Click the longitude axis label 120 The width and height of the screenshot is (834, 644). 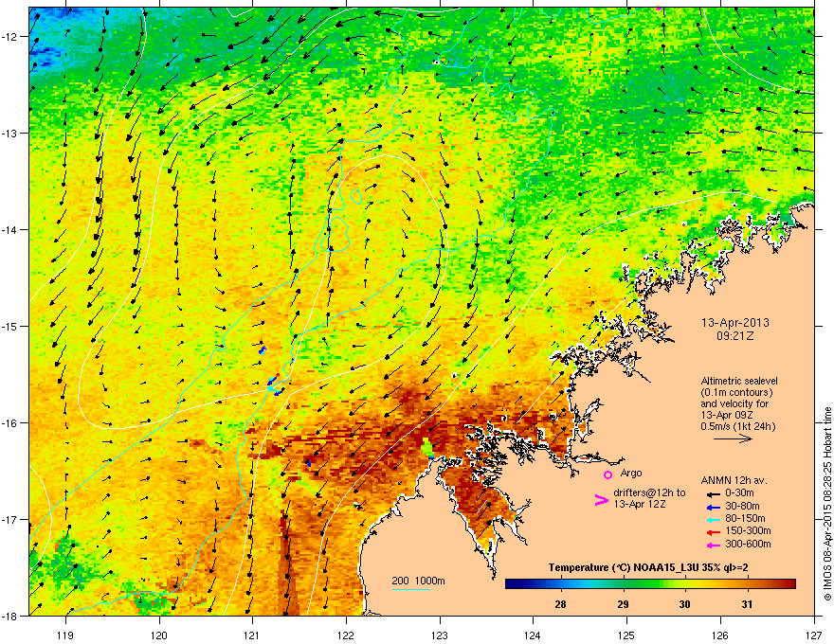(x=159, y=635)
